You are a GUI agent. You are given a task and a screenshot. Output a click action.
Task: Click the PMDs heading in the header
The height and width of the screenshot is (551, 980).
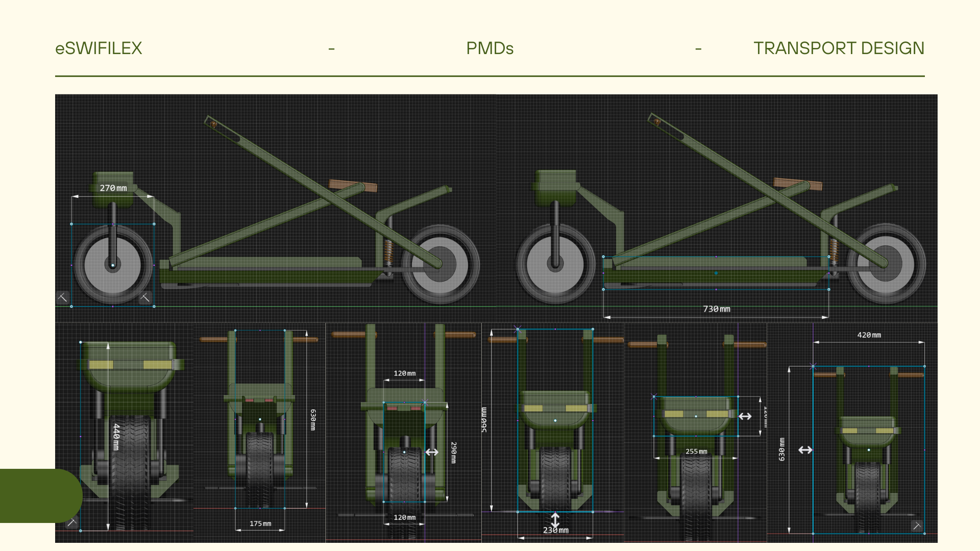click(489, 48)
